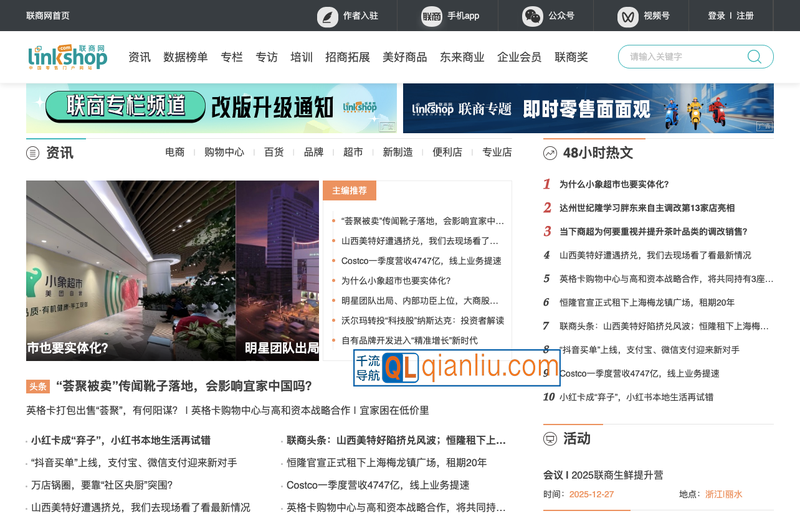The width and height of the screenshot is (800, 516).
Task: Open headline “荟聚被卖”传闻靴子落地 article
Action: coord(184,386)
